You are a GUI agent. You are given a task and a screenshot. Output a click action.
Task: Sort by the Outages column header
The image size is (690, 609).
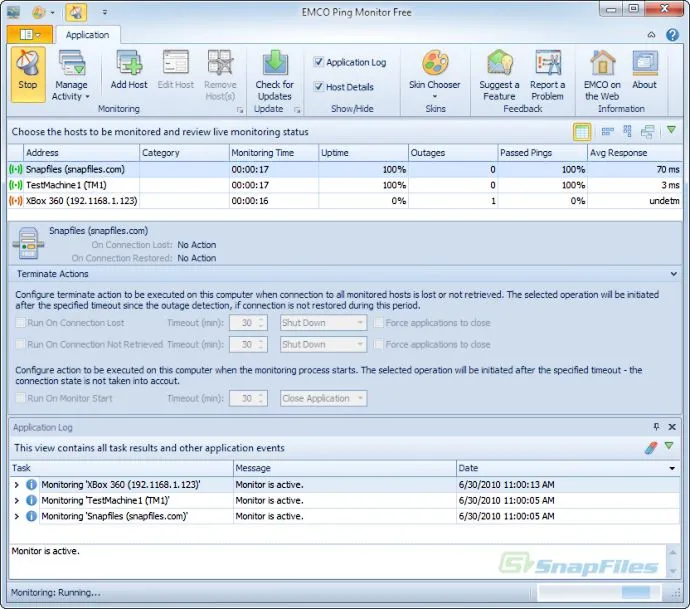tap(453, 153)
